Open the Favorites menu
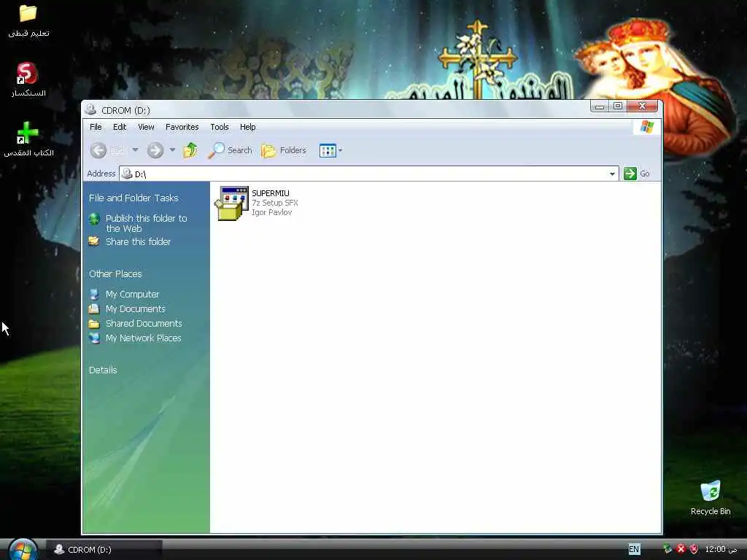 (182, 127)
